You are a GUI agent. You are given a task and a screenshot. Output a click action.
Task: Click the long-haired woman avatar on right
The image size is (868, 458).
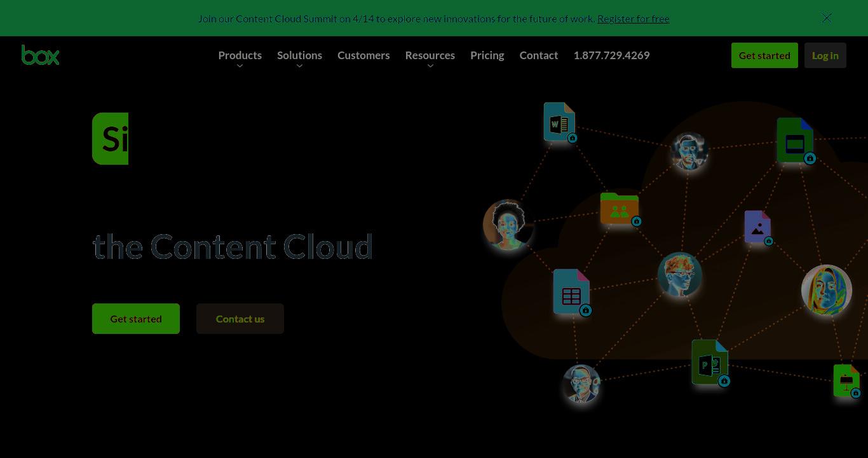click(826, 290)
